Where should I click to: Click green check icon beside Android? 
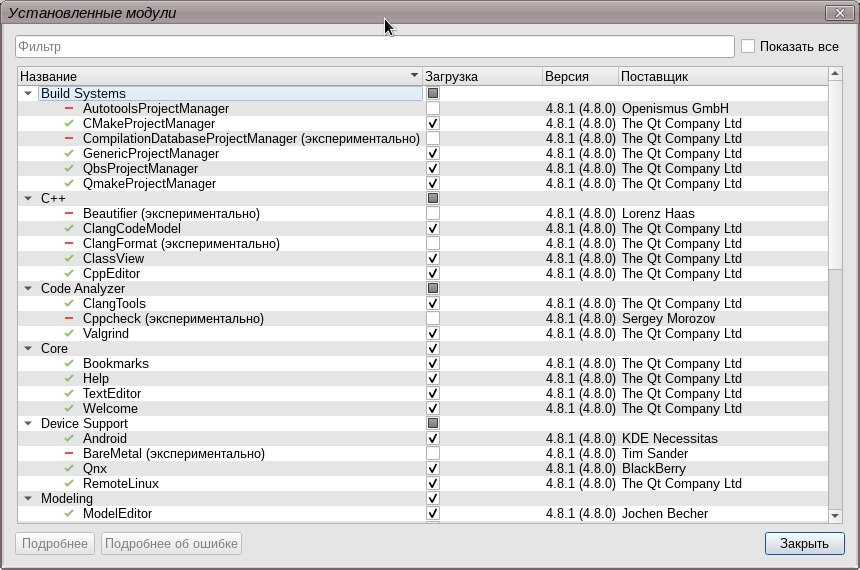pos(69,438)
